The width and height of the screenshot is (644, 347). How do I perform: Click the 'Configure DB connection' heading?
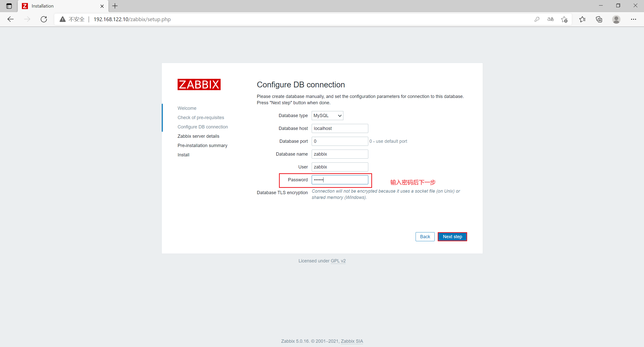pos(301,85)
